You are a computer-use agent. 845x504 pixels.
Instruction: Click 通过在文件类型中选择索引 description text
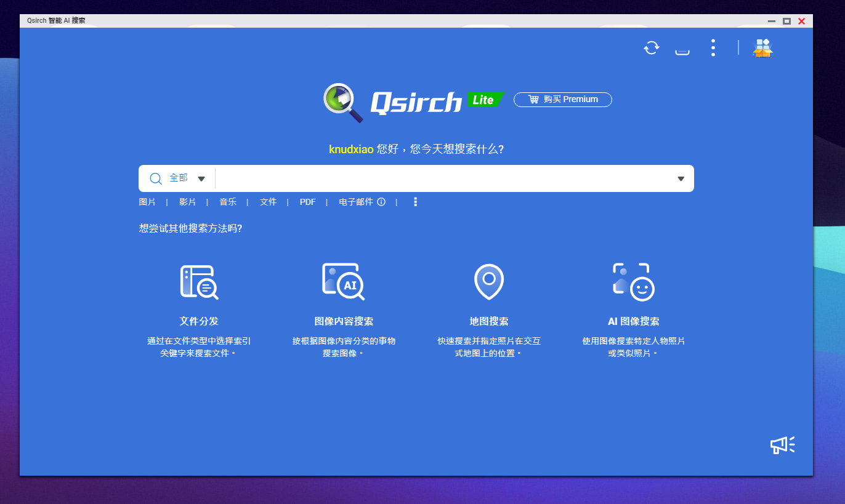coord(199,341)
